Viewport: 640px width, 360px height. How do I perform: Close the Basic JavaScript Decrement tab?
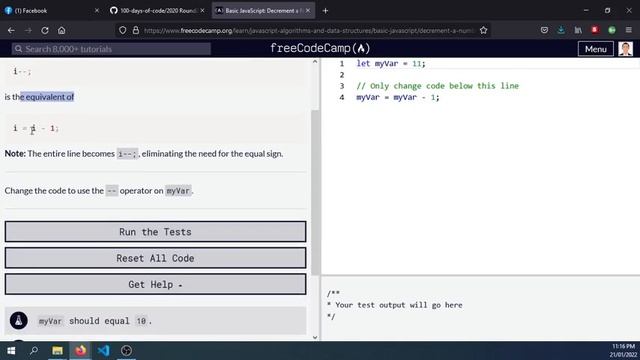pos(308,11)
